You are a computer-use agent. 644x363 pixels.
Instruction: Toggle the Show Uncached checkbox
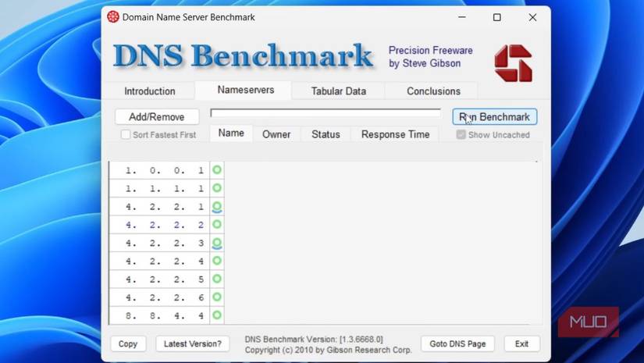[x=461, y=134]
